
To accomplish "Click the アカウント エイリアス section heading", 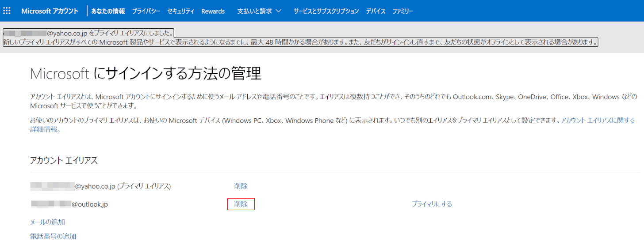I will [64, 161].
